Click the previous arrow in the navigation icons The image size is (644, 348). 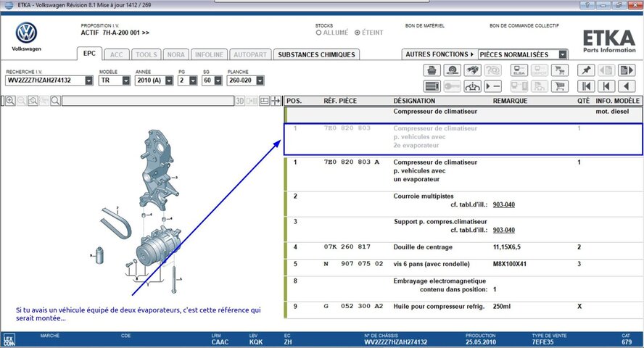tap(625, 86)
